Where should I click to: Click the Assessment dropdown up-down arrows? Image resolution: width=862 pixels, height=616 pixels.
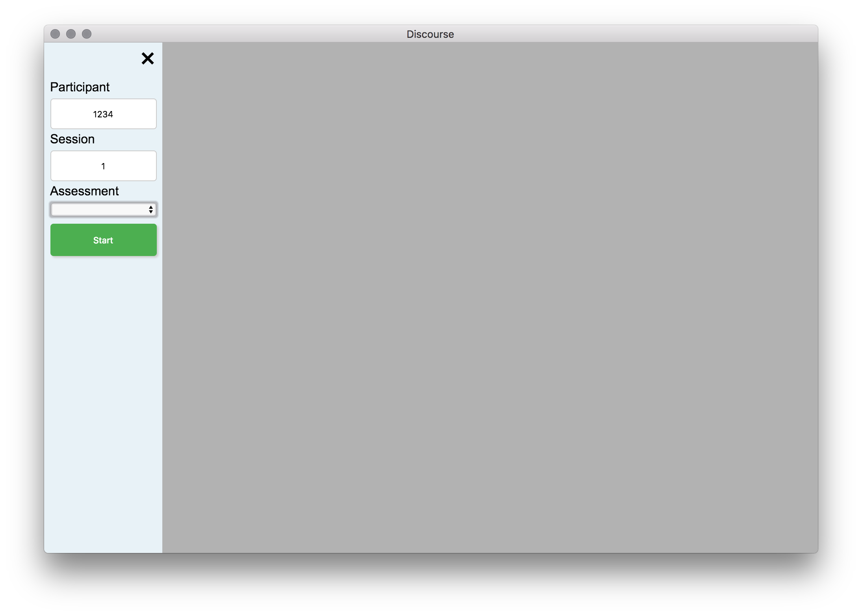[x=151, y=210]
